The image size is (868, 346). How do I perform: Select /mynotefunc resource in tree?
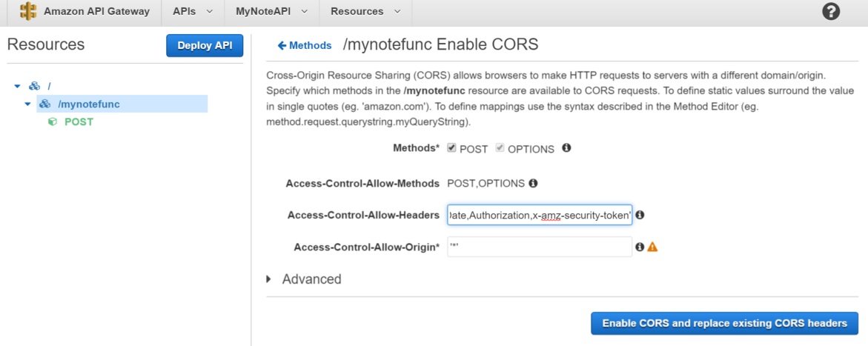[x=89, y=104]
